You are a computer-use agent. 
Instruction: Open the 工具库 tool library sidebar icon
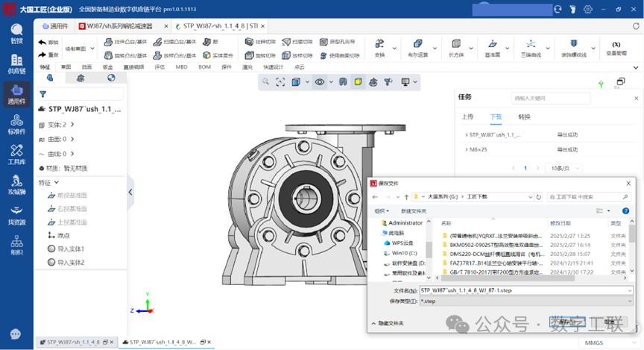point(16,154)
